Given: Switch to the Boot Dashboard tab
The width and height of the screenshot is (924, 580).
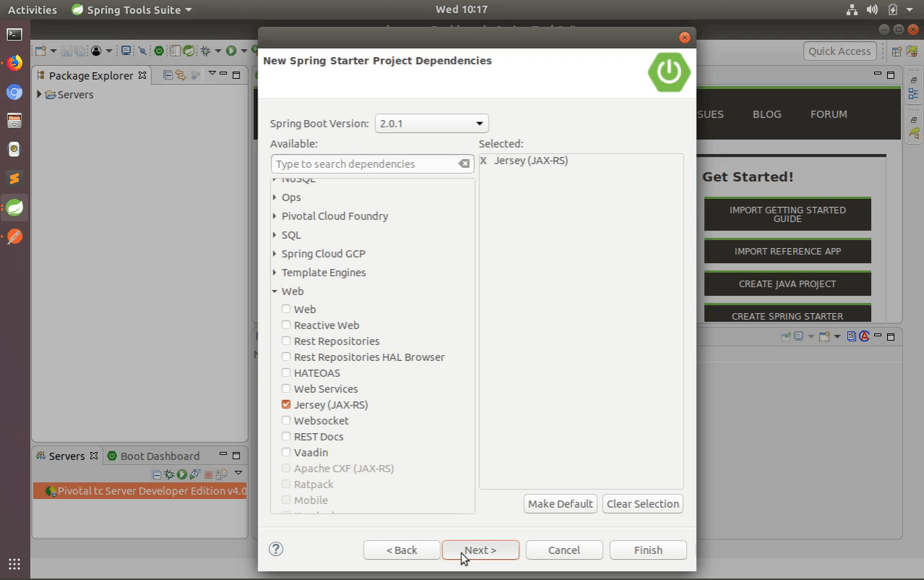Looking at the screenshot, I should pos(153,456).
